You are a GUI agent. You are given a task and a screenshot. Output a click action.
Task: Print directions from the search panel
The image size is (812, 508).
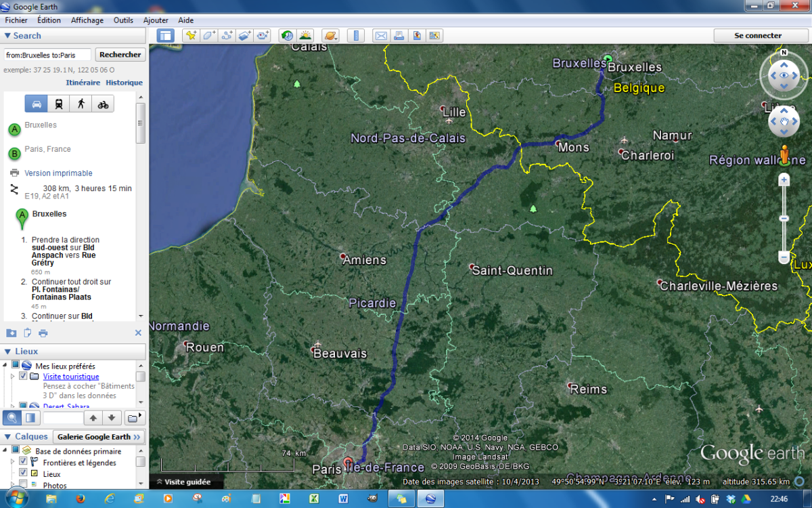tap(43, 333)
